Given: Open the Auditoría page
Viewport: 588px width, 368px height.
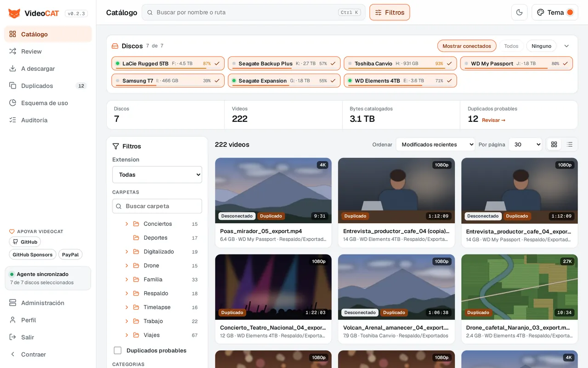Looking at the screenshot, I should pyautogui.click(x=48, y=120).
